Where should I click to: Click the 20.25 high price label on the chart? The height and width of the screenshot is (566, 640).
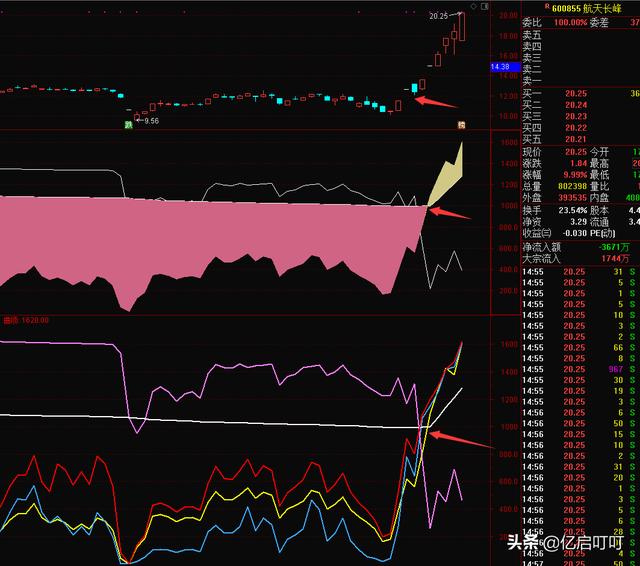(x=438, y=16)
